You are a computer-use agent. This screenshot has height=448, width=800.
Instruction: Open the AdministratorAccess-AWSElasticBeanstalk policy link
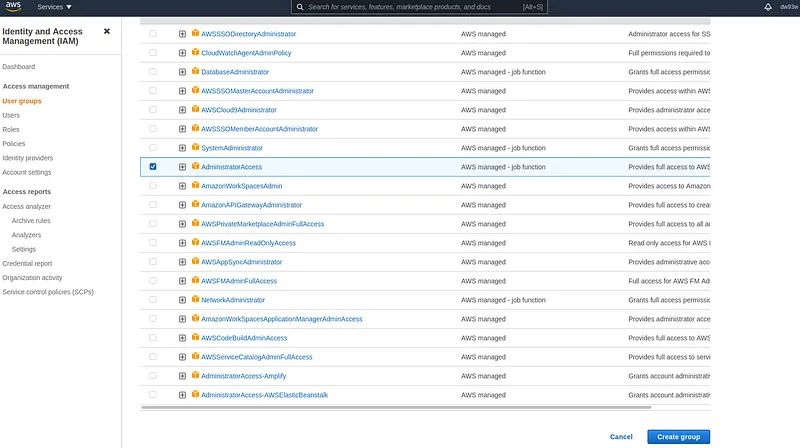[x=264, y=395]
